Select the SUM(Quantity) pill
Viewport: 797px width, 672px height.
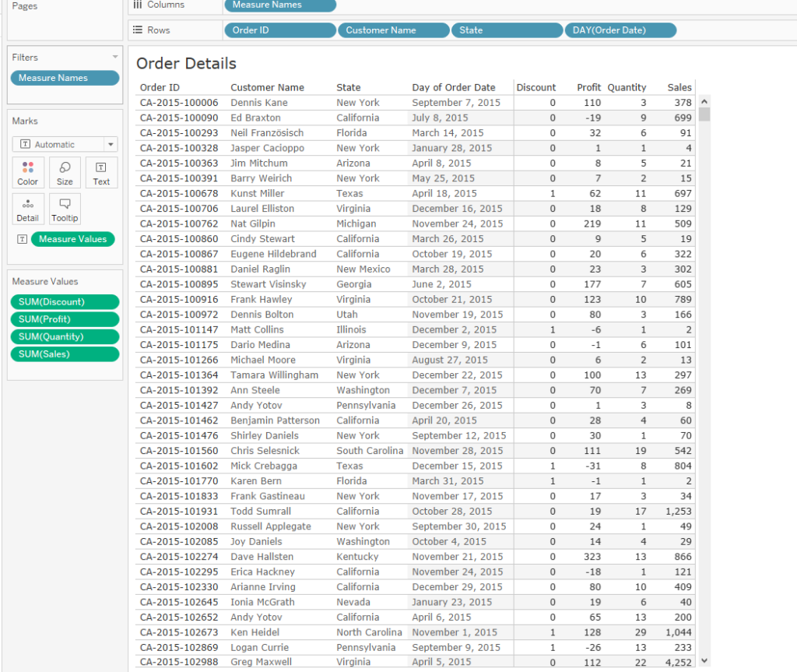65,336
